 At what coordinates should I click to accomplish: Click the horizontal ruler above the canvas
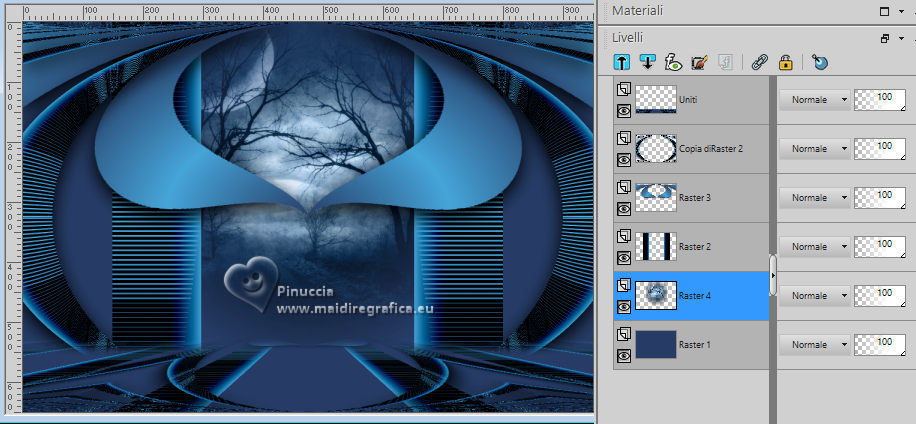point(308,13)
